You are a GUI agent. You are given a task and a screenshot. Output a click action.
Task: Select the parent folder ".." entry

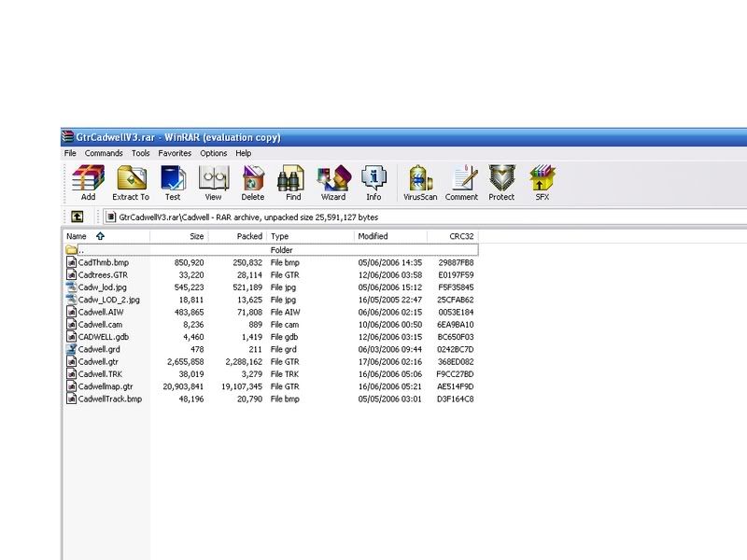click(81, 250)
